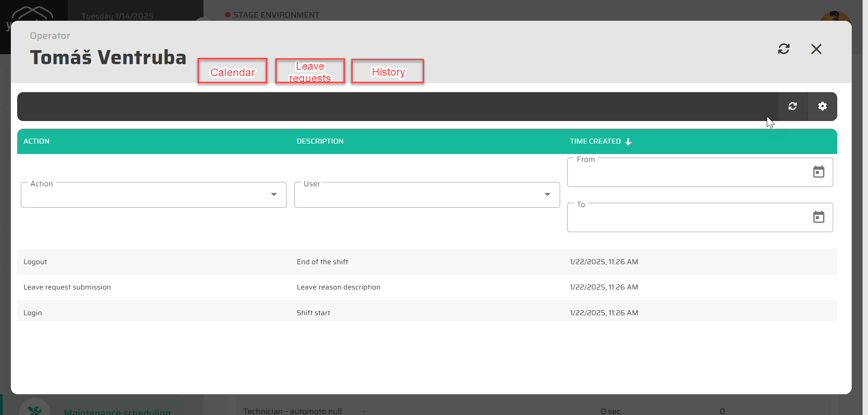Viewport: 868px width, 415px height.
Task: Switch to the Calendar tab
Action: click(x=232, y=71)
